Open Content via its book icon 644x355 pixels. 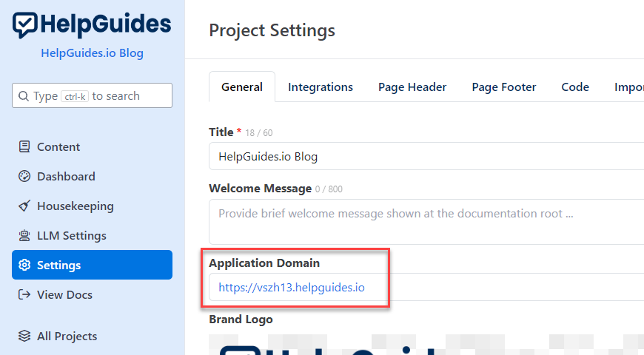tap(24, 147)
